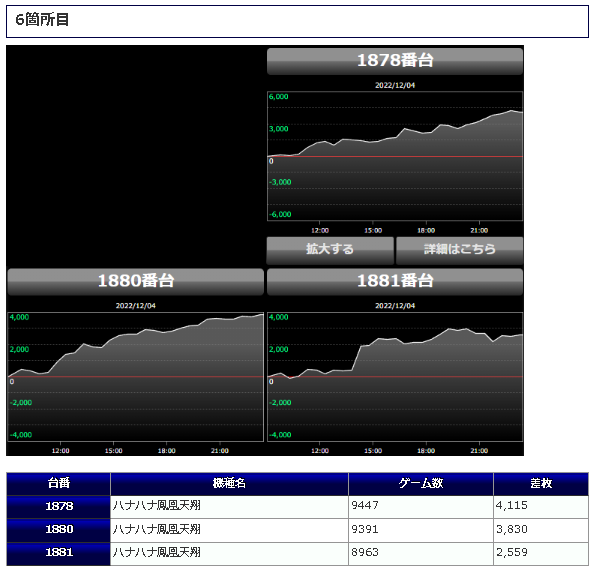Select the 1881番台 header bar
Screen dimensions: 594x571
point(395,282)
